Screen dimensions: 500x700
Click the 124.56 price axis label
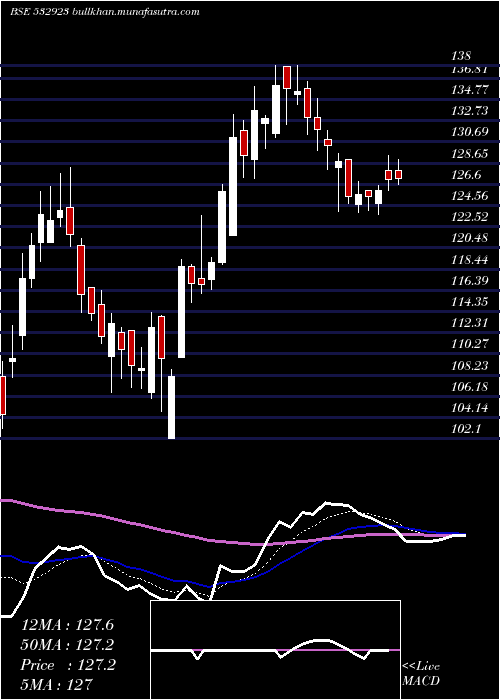pos(470,196)
